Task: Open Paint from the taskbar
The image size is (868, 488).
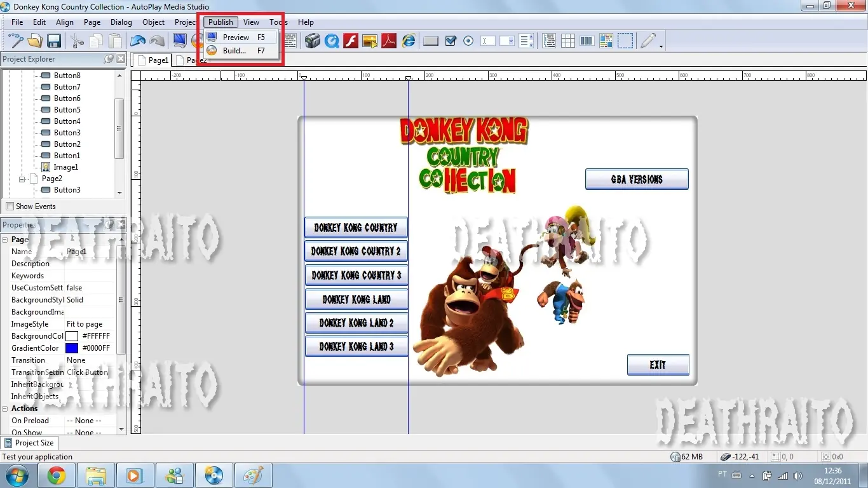Action: [x=253, y=475]
